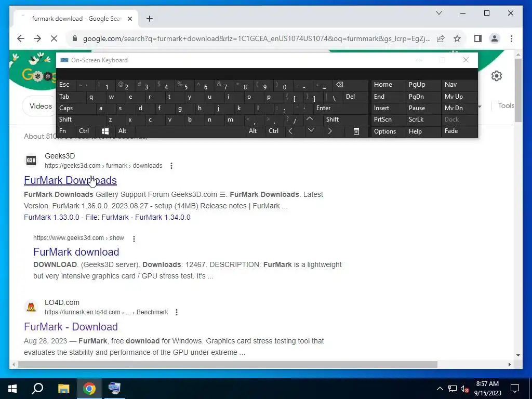Show hidden system tray icons

point(440,389)
